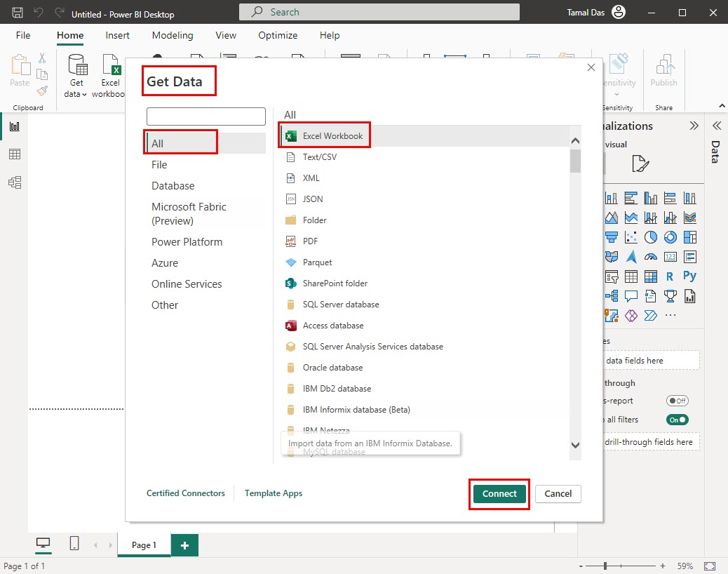Open the Get data ribbon button
This screenshot has width=728, height=574.
tap(76, 76)
